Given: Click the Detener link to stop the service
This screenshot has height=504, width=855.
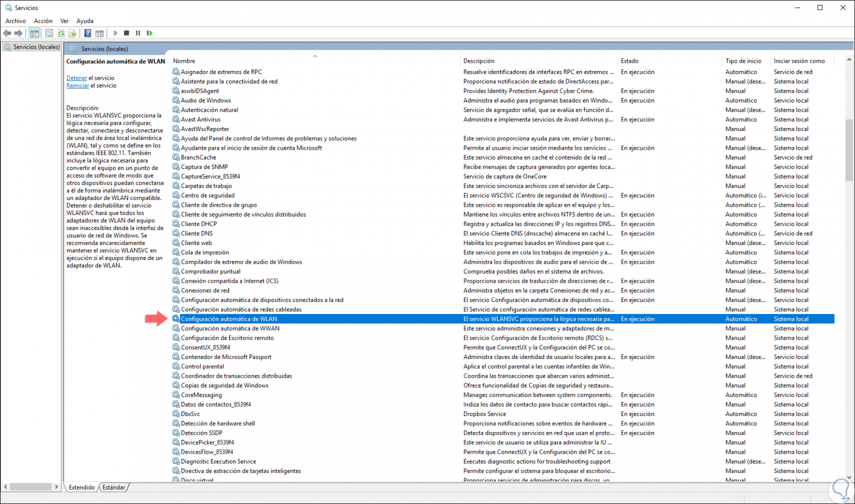Looking at the screenshot, I should (x=77, y=78).
